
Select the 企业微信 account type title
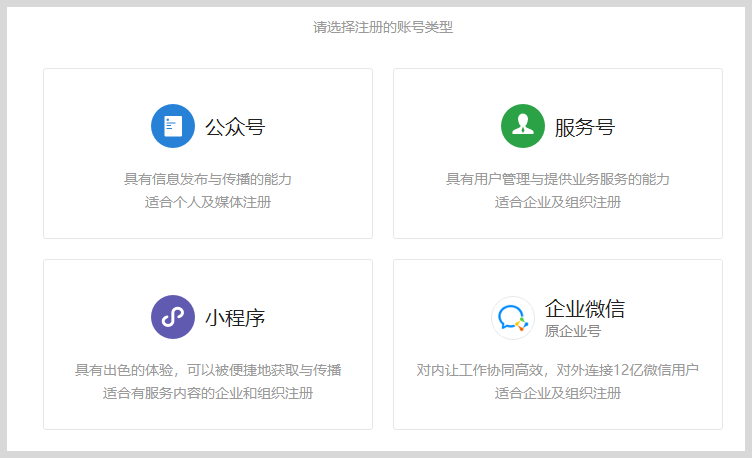(x=585, y=308)
